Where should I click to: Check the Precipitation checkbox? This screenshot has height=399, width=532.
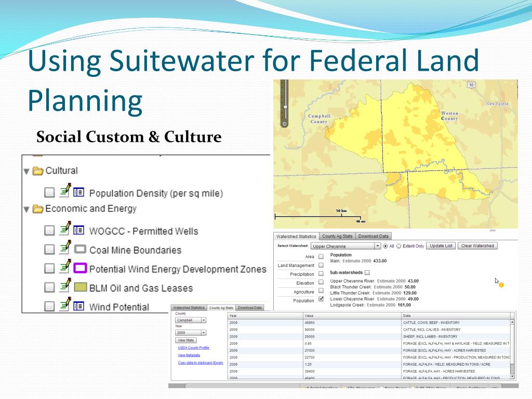click(321, 273)
